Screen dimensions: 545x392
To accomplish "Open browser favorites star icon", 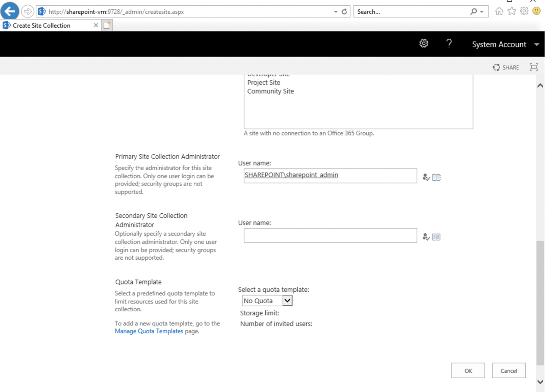I will [511, 11].
